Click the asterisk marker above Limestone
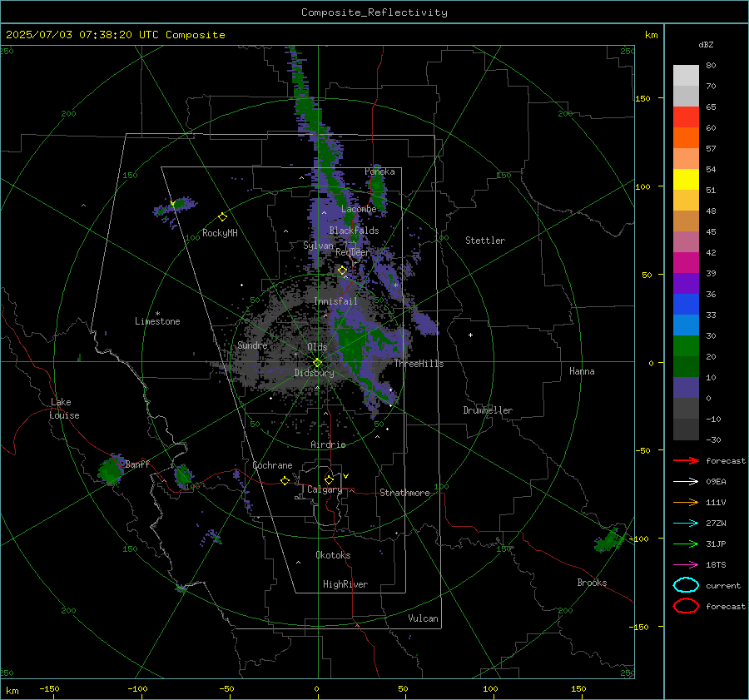Screen dimensions: 749x700 [x=157, y=314]
